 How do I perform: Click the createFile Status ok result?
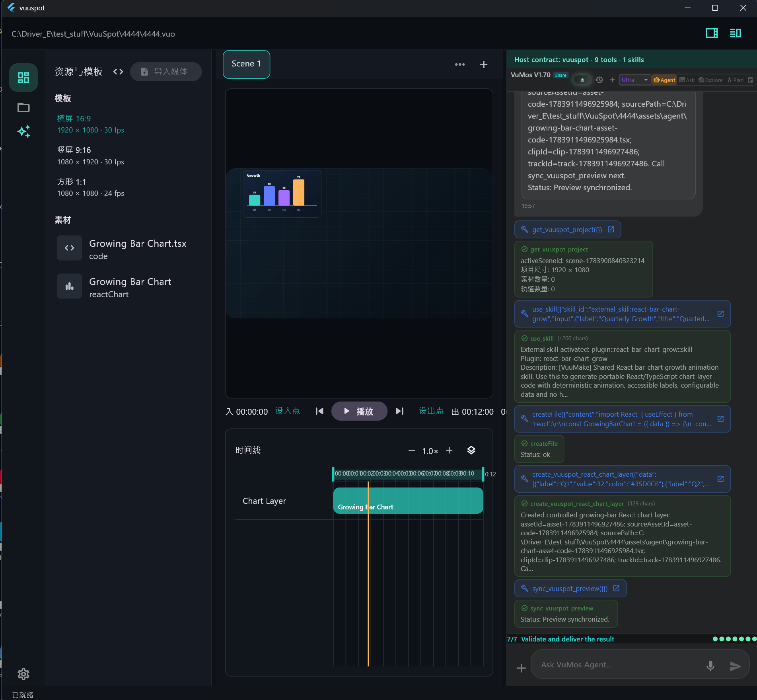click(539, 449)
